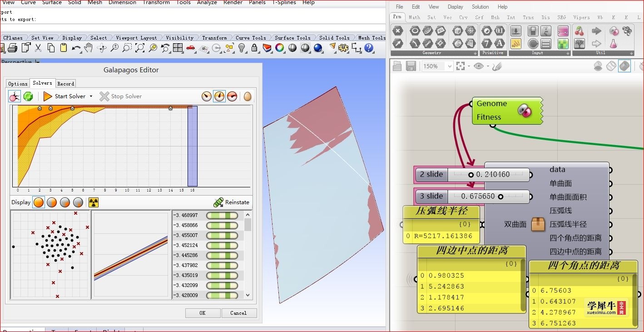Click the red car icon in toolbar
The height and width of the screenshot is (332, 644).
pos(191,48)
